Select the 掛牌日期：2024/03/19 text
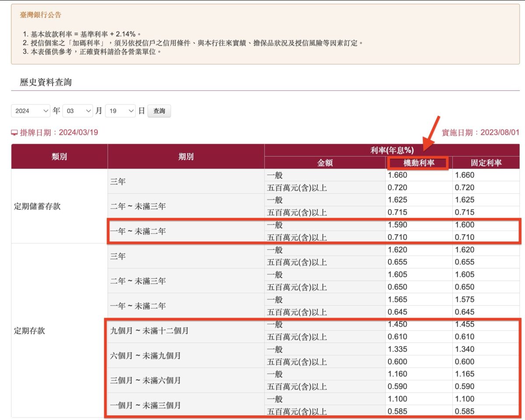525x420 pixels. click(x=59, y=133)
